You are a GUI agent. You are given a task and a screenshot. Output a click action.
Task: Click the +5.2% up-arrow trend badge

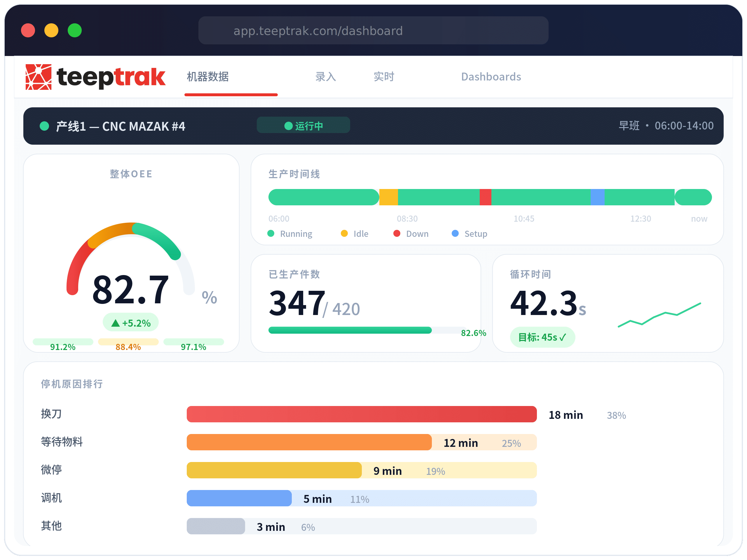(x=131, y=323)
